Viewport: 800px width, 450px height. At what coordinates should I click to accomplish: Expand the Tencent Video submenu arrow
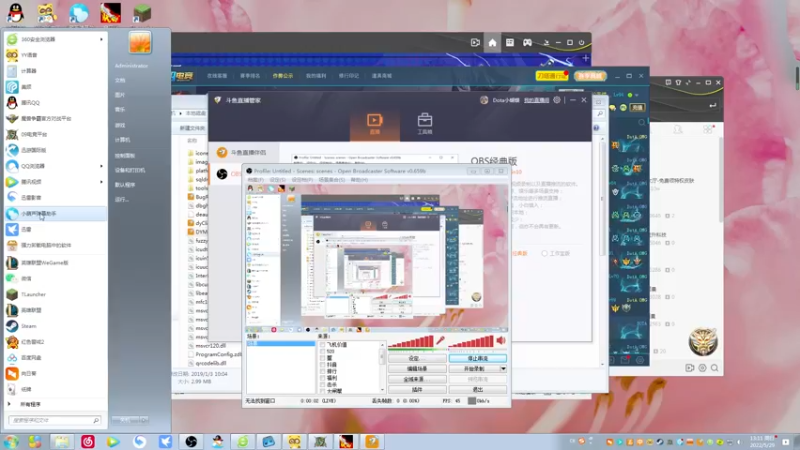tap(101, 182)
